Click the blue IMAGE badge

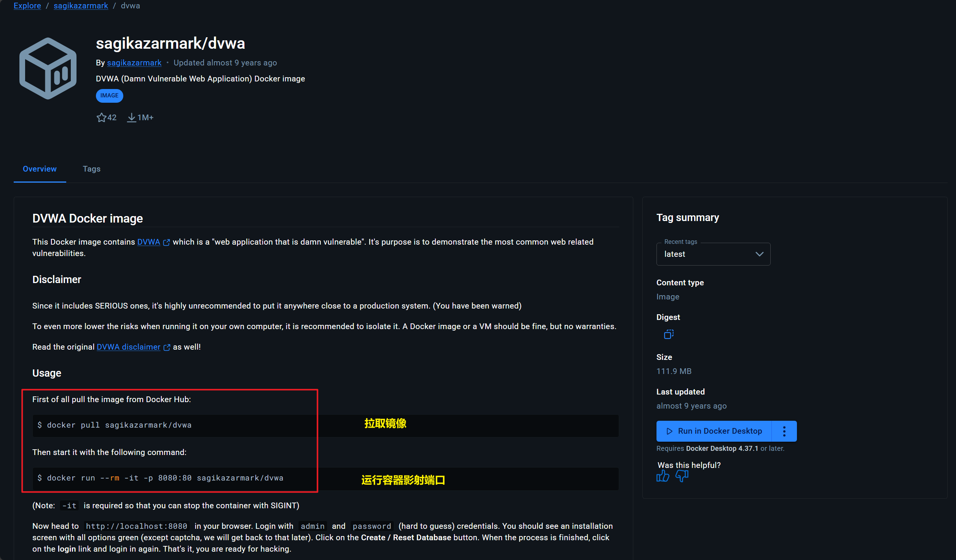coord(109,95)
